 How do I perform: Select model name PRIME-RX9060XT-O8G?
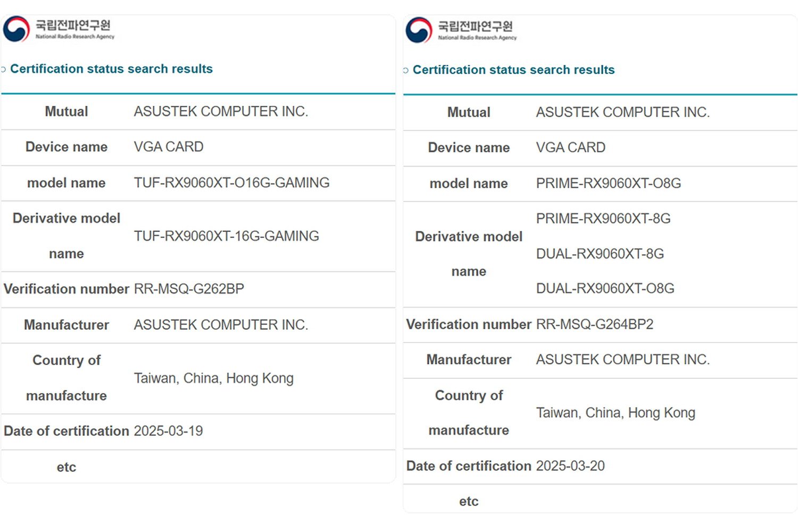coord(608,183)
